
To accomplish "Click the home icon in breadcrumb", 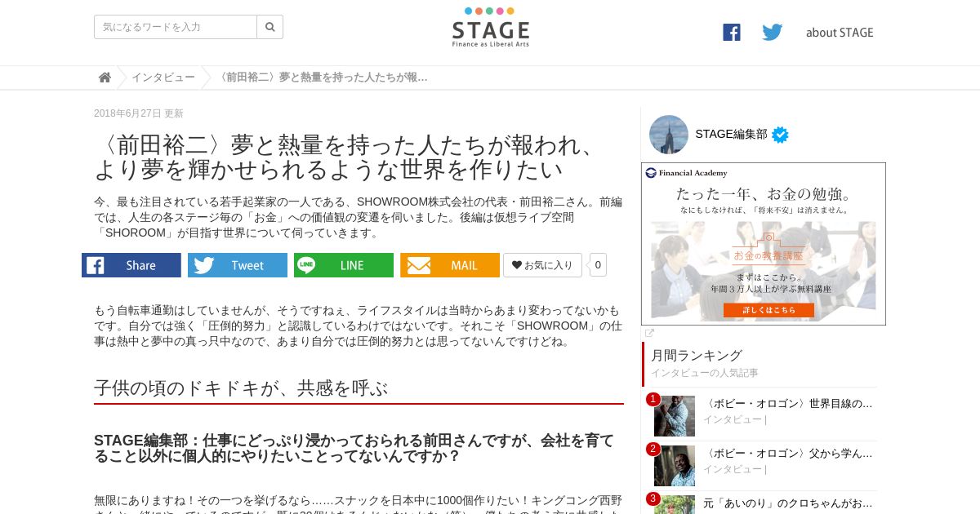I will click(x=105, y=78).
